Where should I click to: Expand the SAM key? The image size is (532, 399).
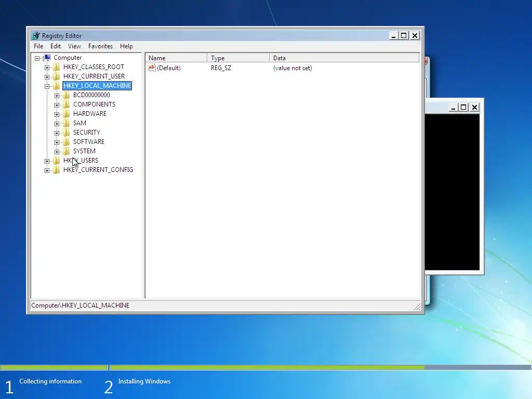pyautogui.click(x=57, y=124)
